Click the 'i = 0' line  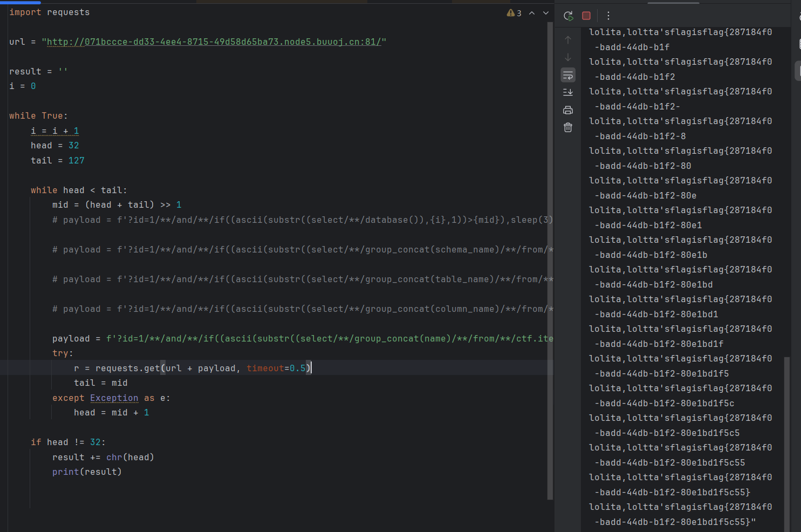click(x=23, y=86)
